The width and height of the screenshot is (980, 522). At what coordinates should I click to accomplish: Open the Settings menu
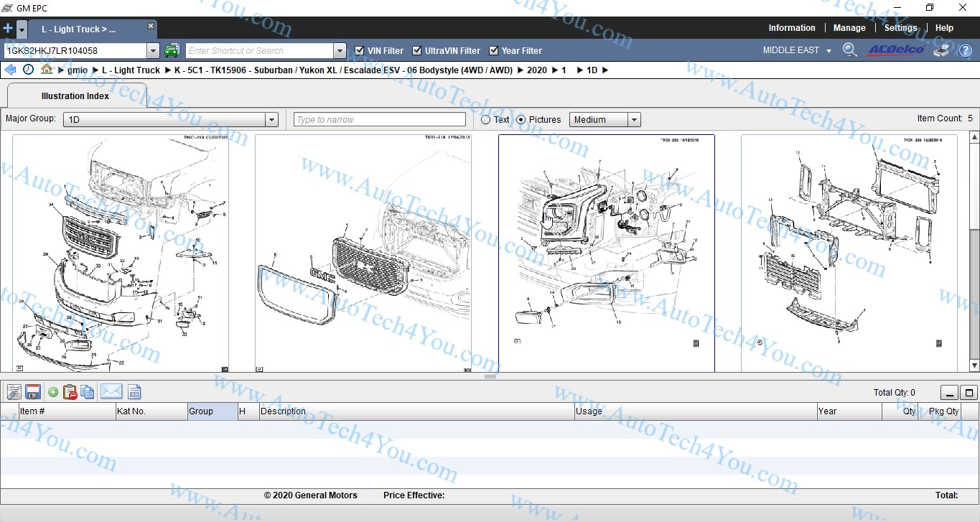click(x=900, y=28)
